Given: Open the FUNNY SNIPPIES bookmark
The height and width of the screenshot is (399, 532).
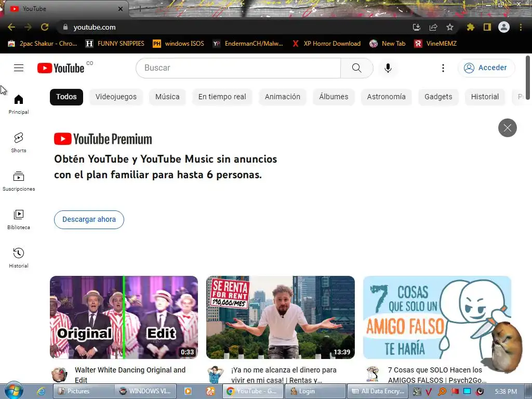Looking at the screenshot, I should 115,44.
